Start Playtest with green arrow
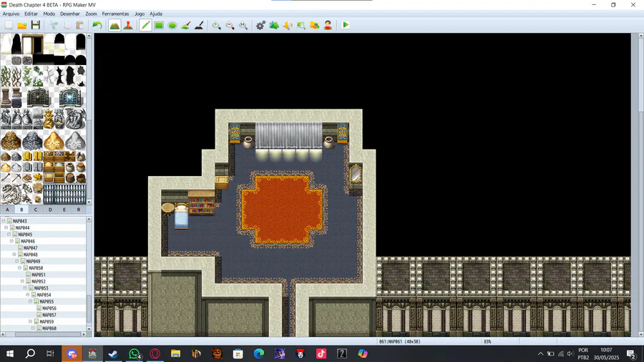644x362 pixels. pyautogui.click(x=346, y=25)
